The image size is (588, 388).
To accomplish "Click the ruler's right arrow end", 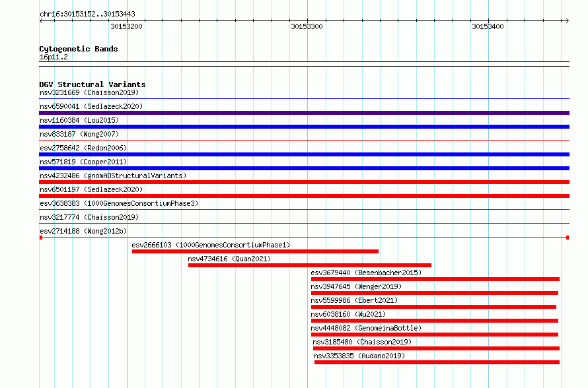I will (x=568, y=21).
